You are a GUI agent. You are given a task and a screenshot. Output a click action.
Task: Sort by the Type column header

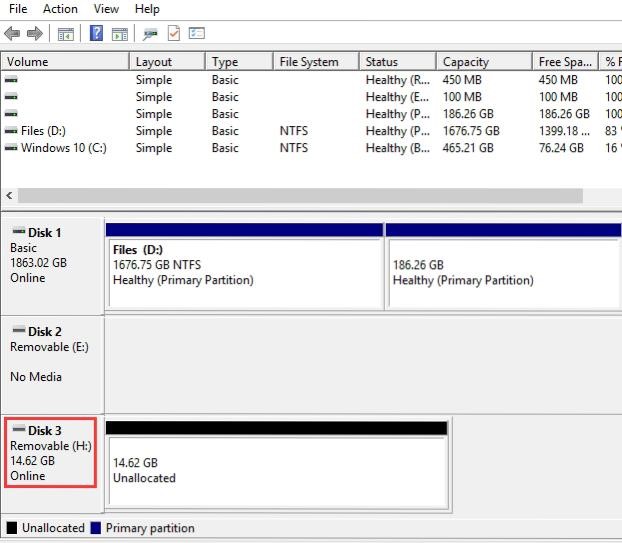[x=239, y=62]
